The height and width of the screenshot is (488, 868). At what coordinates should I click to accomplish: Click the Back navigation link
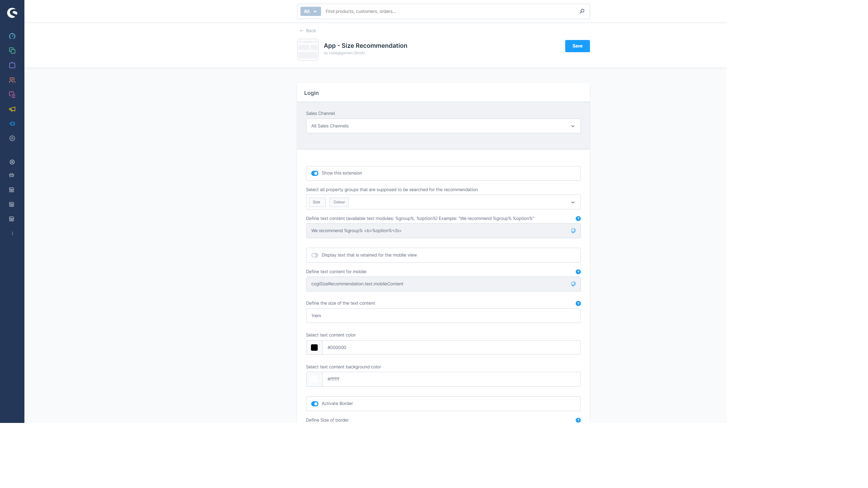308,30
